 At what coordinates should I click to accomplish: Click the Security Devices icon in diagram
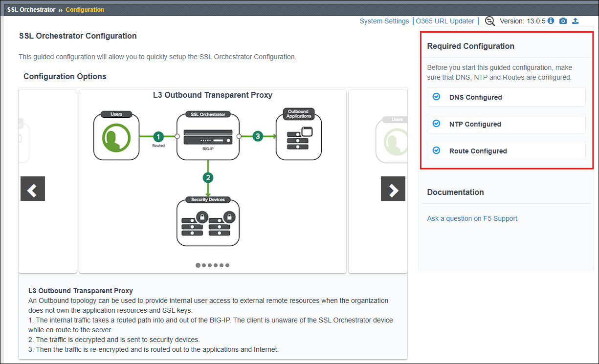[208, 222]
